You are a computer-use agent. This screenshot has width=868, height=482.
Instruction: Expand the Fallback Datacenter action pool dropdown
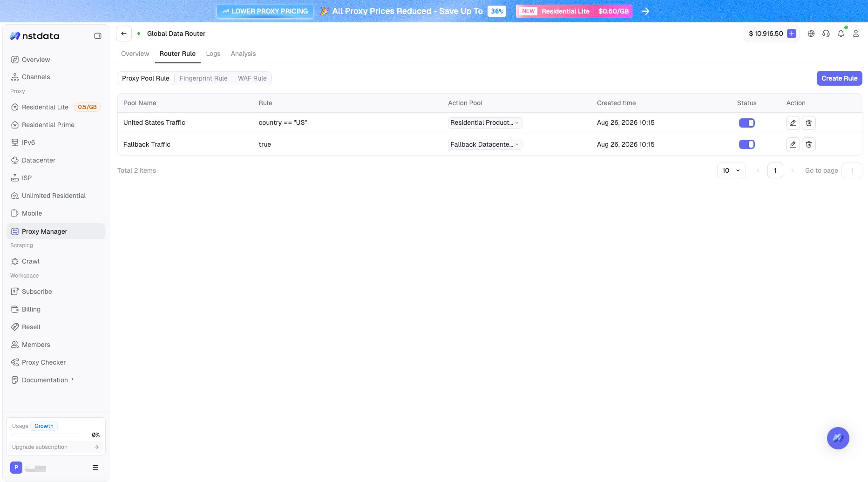485,144
